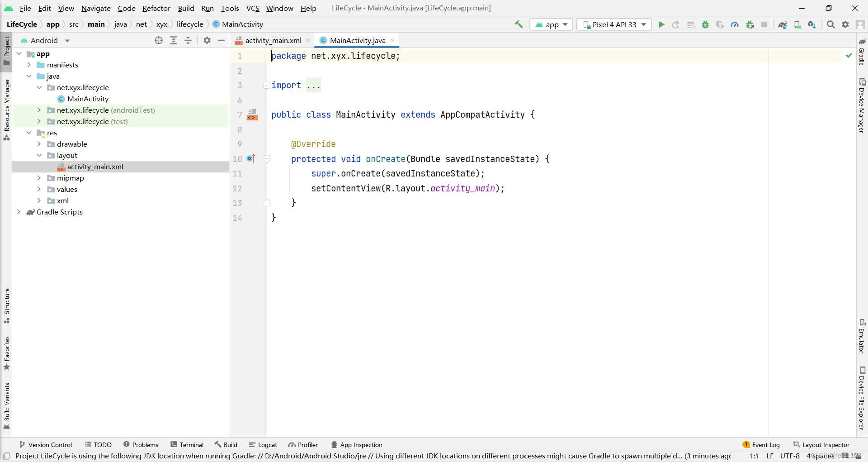The width and height of the screenshot is (868, 462).
Task: Close the activity_main.xml tab
Action: 308,40
